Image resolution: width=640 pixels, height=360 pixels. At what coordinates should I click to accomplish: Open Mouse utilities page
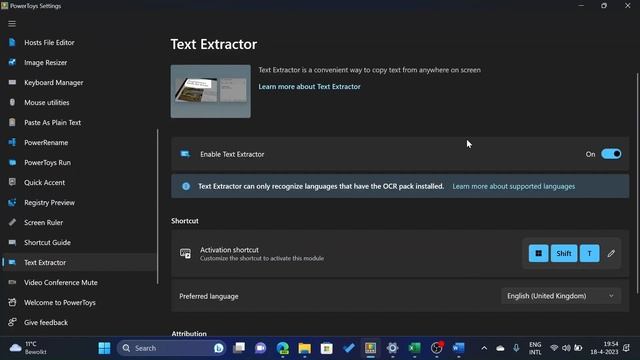(x=47, y=102)
